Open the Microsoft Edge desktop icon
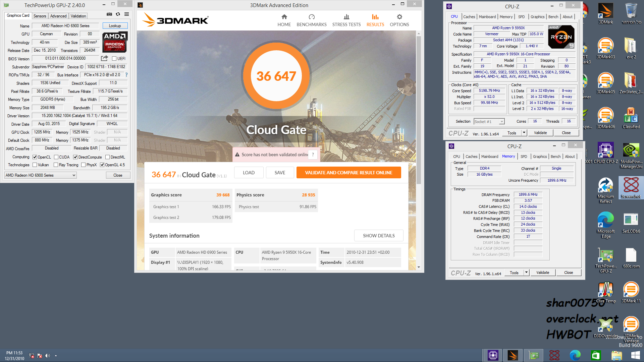 pos(606,225)
